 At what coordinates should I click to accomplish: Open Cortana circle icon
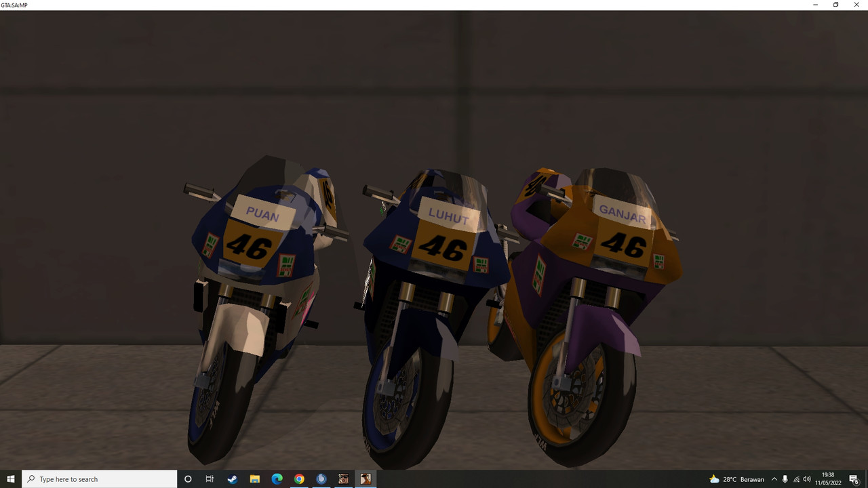tap(188, 479)
